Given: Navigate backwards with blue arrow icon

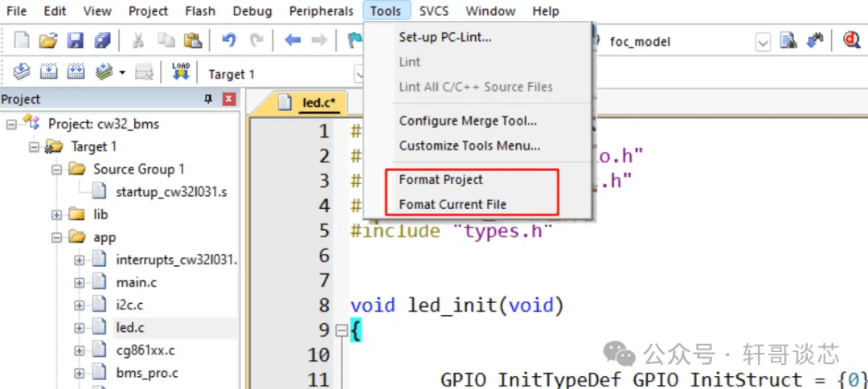Looking at the screenshot, I should (x=293, y=40).
